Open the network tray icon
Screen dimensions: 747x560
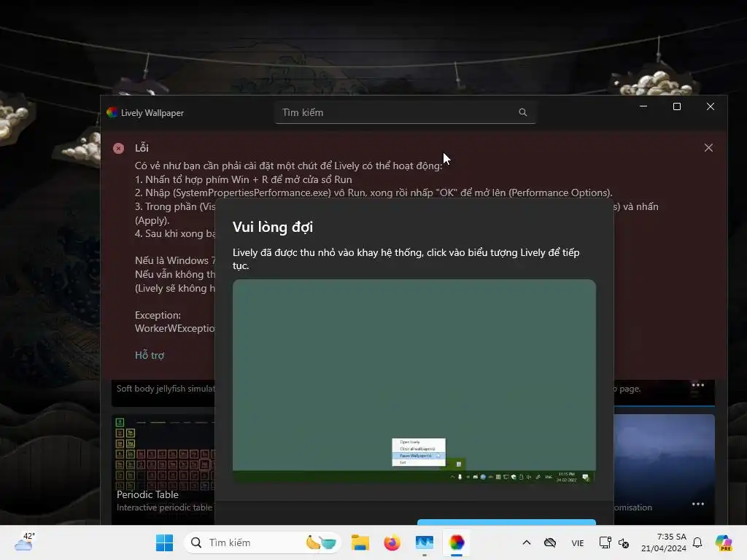(x=605, y=542)
